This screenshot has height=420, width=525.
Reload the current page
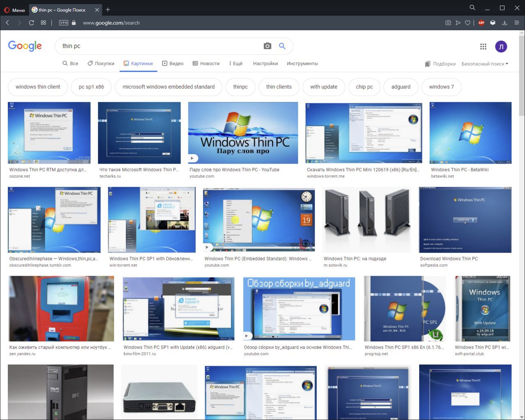click(31, 23)
